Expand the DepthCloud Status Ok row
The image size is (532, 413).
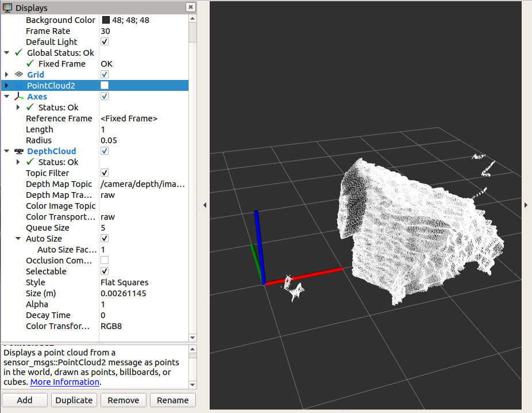tap(18, 162)
